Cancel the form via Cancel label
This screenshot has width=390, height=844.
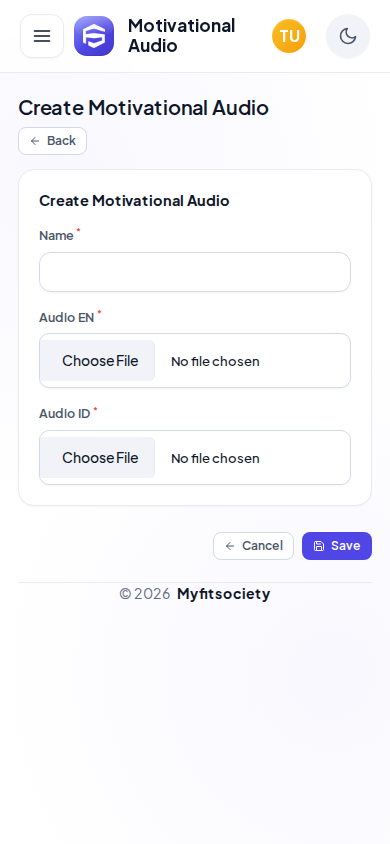pyautogui.click(x=262, y=546)
